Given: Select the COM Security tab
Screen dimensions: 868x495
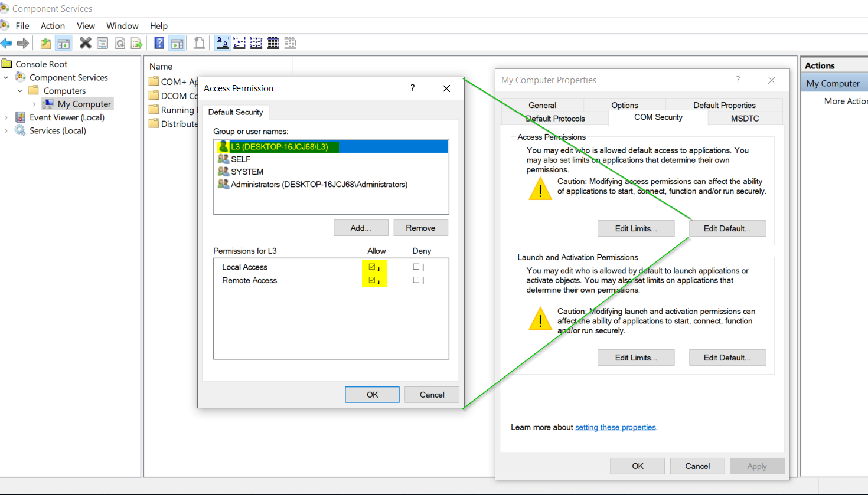Looking at the screenshot, I should [x=658, y=117].
